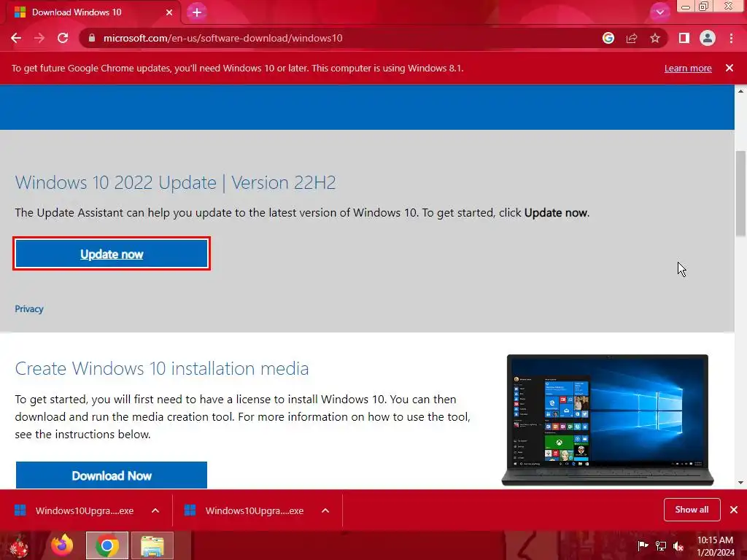Click the microsoft.com address bar URL
This screenshot has height=560, width=747.
222,38
